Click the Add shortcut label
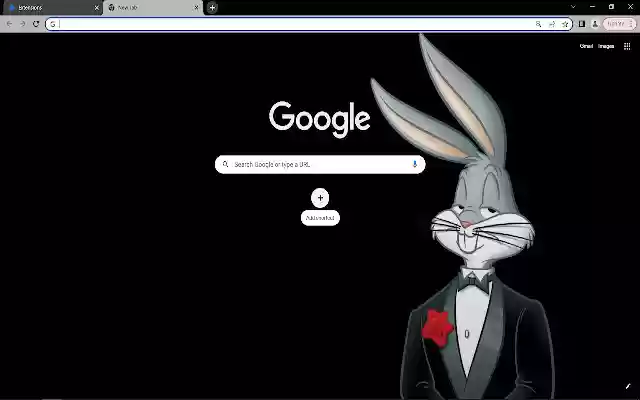This screenshot has height=400, width=640. [320, 218]
